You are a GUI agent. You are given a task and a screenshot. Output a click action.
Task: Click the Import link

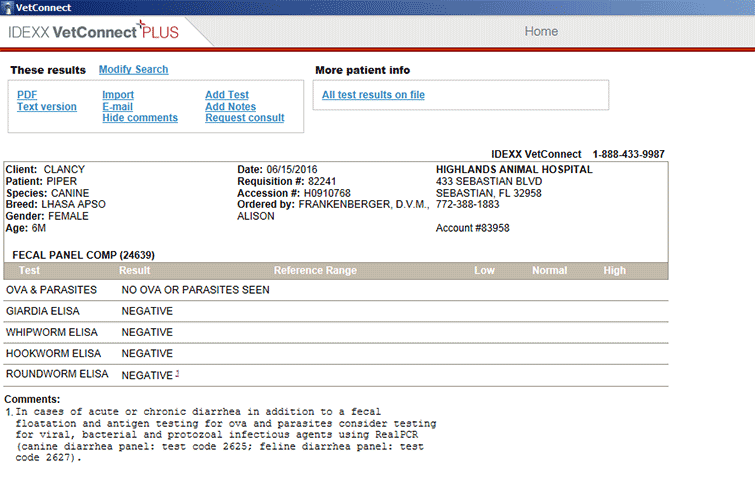coord(118,95)
